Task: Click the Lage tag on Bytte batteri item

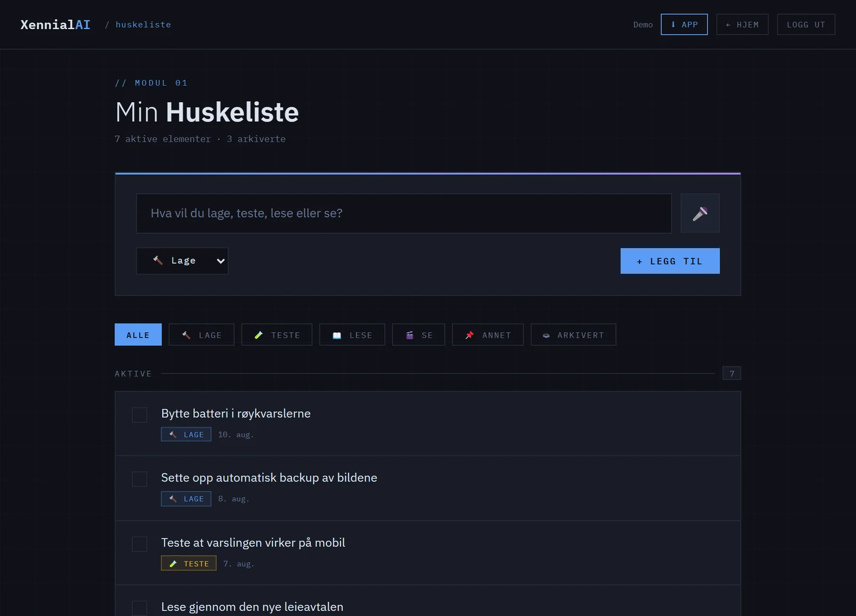Action: [186, 434]
